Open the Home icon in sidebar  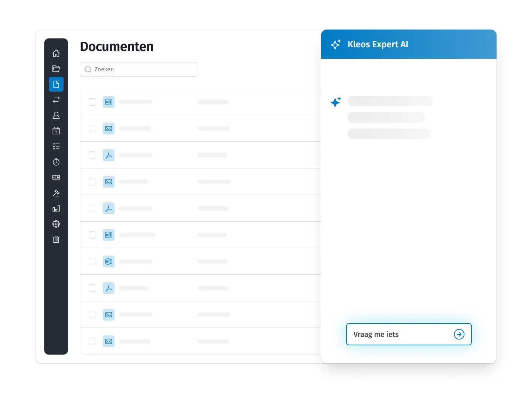(x=56, y=53)
